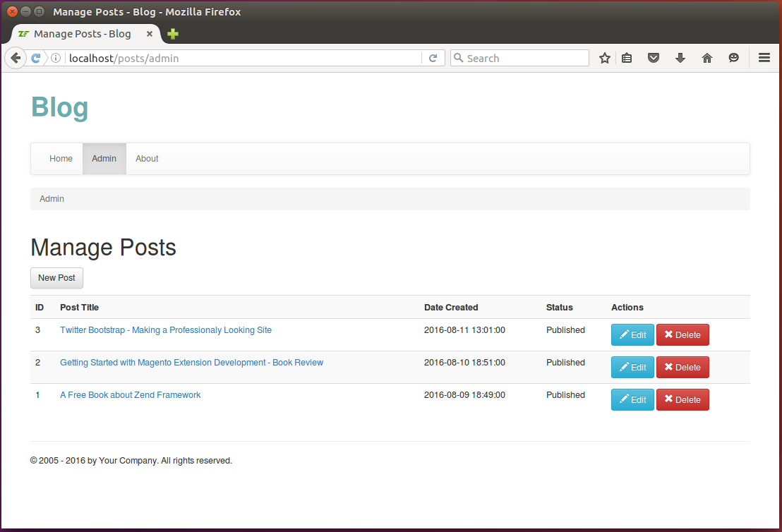Open Getting Started with Magento post link
The width and height of the screenshot is (782, 532).
[x=191, y=363]
